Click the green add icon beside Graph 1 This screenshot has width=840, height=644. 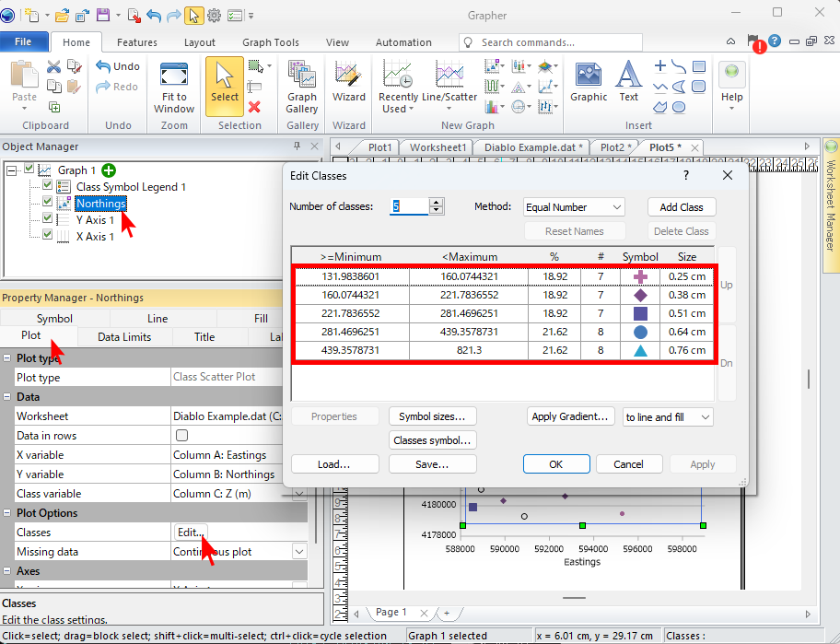click(x=110, y=170)
